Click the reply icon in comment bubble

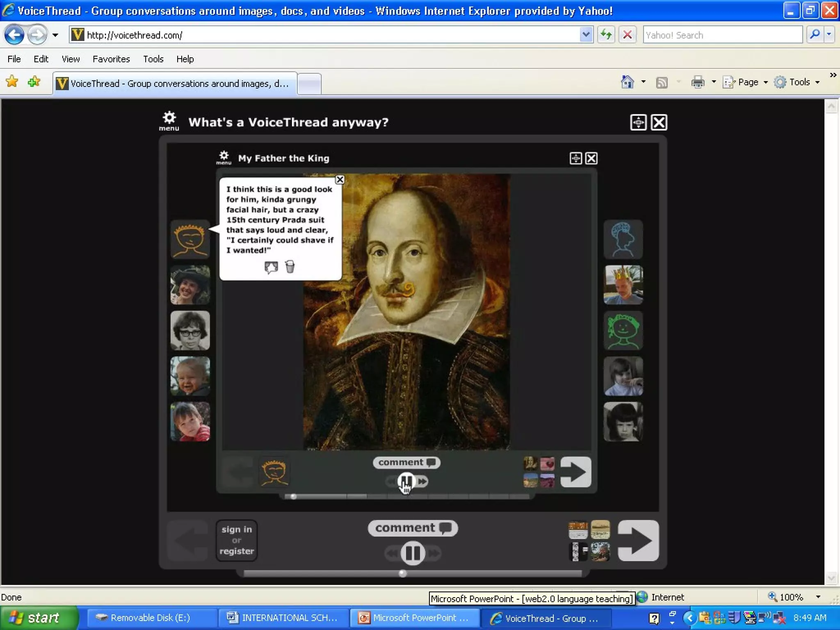(x=271, y=267)
